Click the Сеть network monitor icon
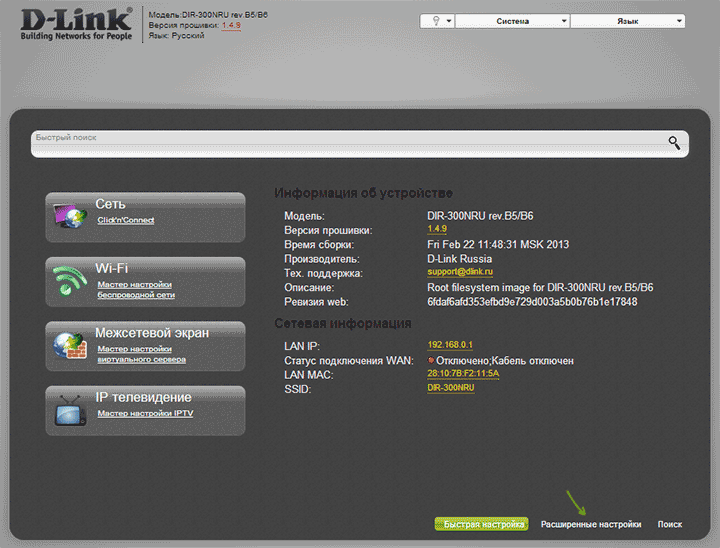 coord(70,215)
